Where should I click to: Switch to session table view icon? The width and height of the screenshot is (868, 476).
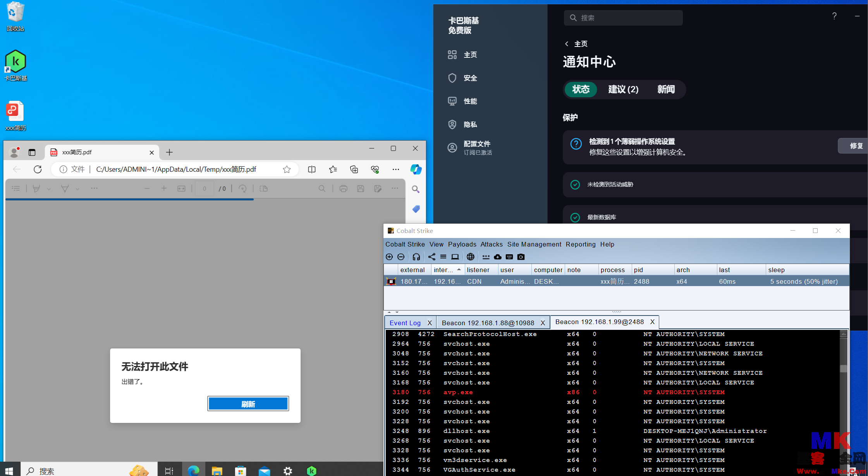(x=443, y=257)
